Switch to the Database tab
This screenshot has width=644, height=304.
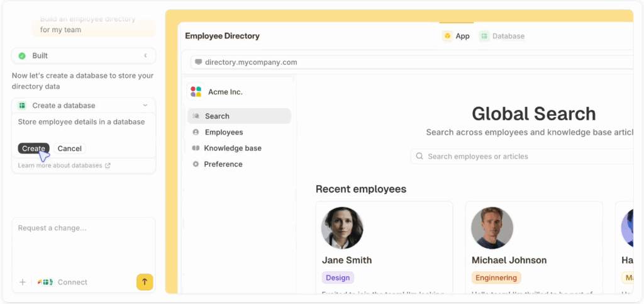502,37
